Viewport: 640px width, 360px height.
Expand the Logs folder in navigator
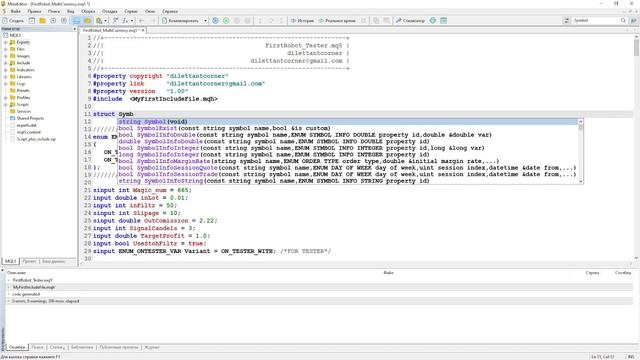tap(6, 84)
